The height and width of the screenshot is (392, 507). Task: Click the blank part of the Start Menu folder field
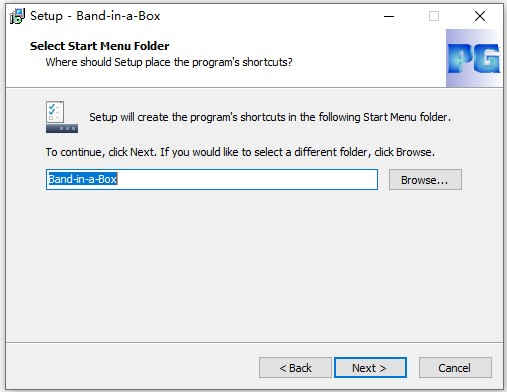pyautogui.click(x=247, y=179)
